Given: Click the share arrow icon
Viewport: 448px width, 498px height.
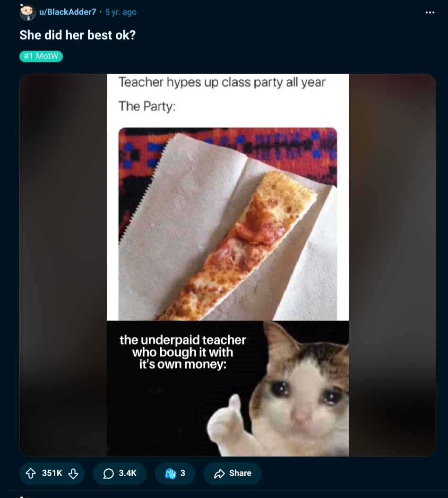Looking at the screenshot, I should tap(219, 473).
